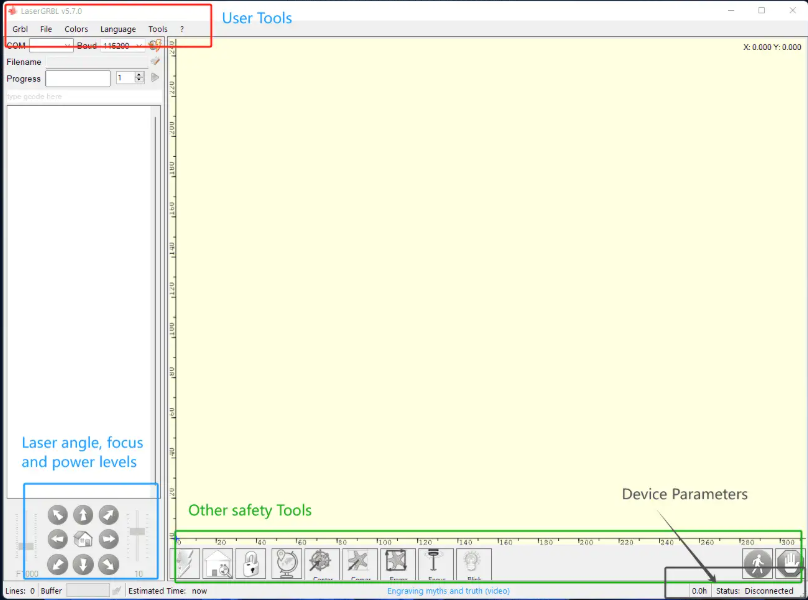This screenshot has height=600, width=808.
Task: Click the Buffer bar in status bar
Action: coord(88,591)
